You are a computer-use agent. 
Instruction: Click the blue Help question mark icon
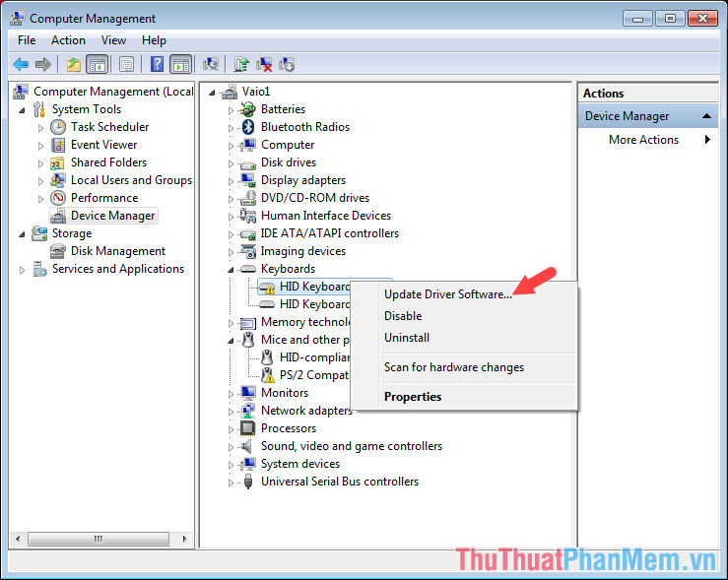coord(157,64)
